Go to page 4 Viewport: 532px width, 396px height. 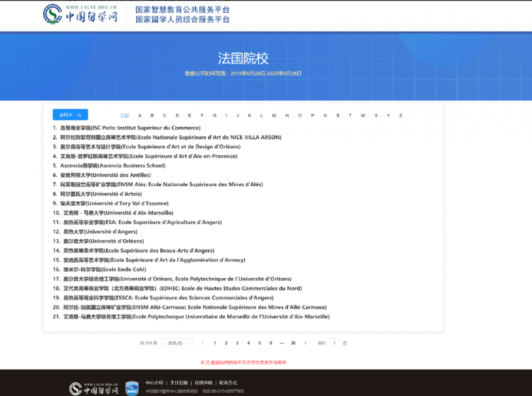point(248,344)
